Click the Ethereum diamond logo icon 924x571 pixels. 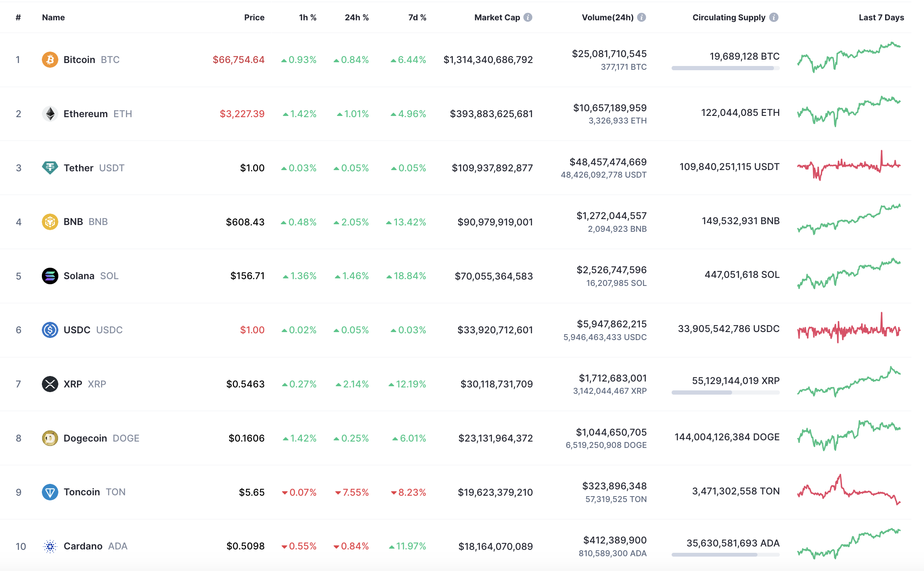pyautogui.click(x=50, y=114)
